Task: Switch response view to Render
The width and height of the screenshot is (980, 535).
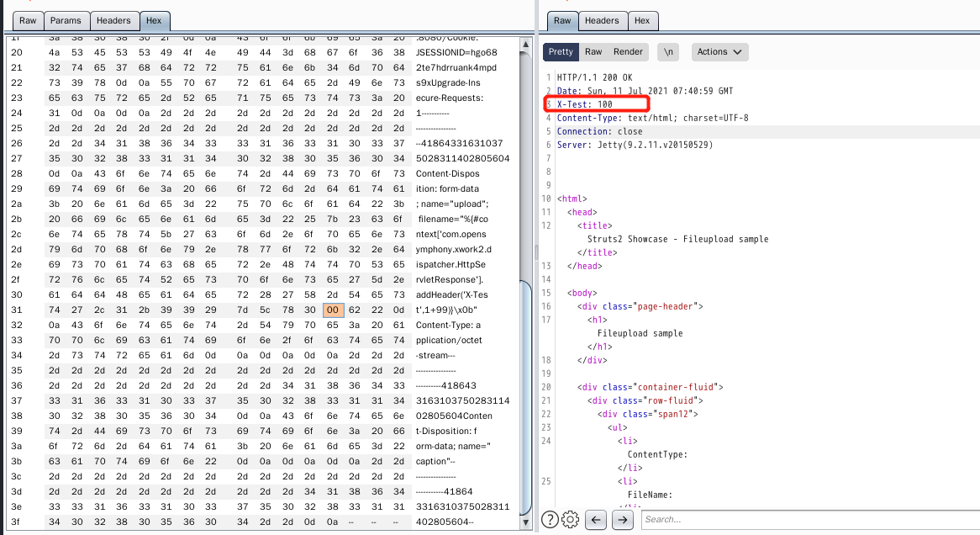Action: pyautogui.click(x=628, y=51)
